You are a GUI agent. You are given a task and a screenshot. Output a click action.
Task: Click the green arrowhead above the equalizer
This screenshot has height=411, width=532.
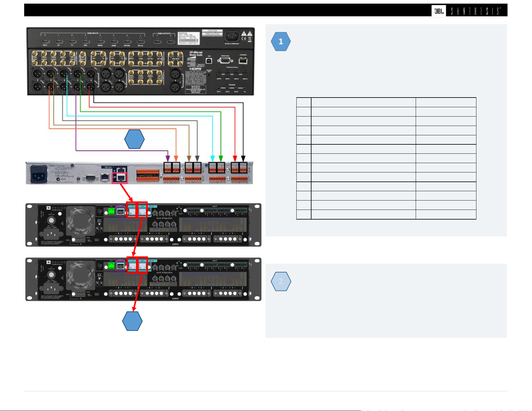pyautogui.click(x=221, y=159)
